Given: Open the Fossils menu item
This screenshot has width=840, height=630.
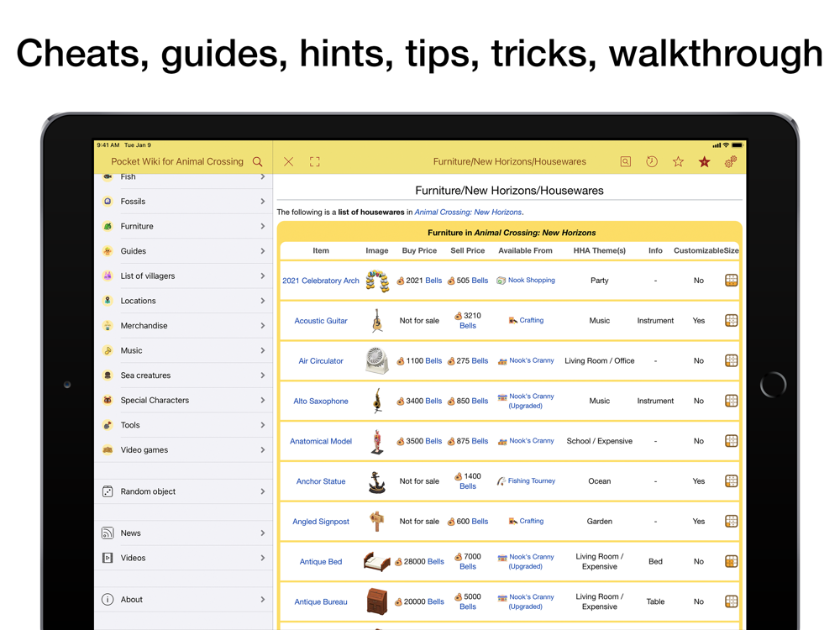Looking at the screenshot, I should click(183, 202).
